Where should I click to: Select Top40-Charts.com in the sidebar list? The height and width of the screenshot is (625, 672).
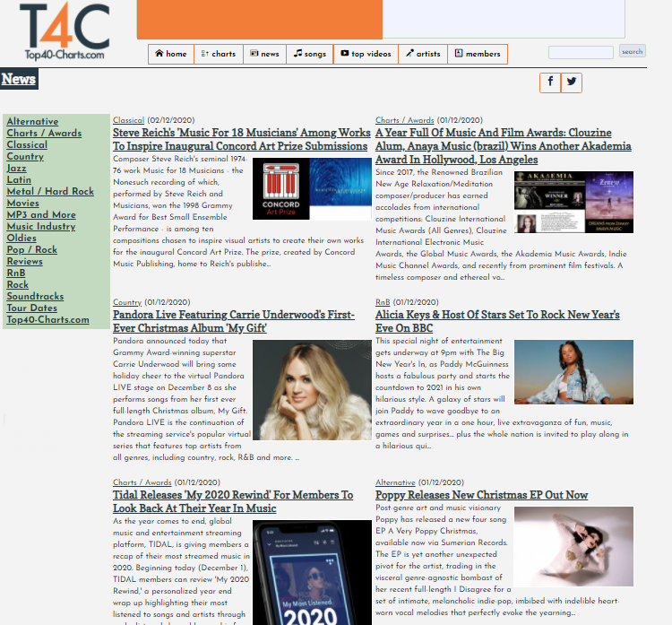48,319
